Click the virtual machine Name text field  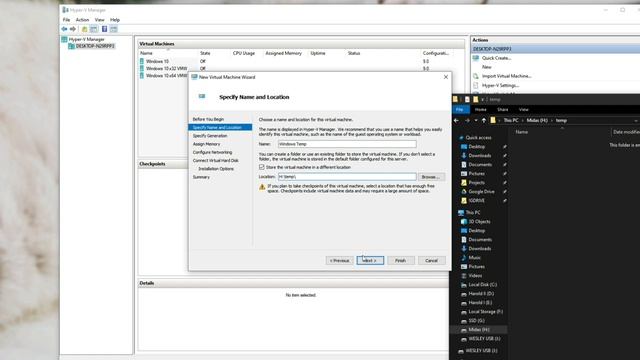click(x=347, y=144)
